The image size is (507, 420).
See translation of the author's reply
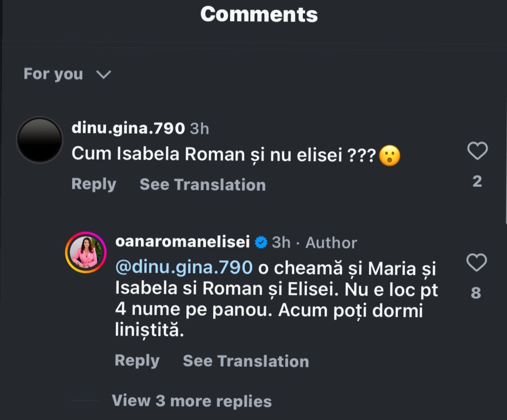246,361
